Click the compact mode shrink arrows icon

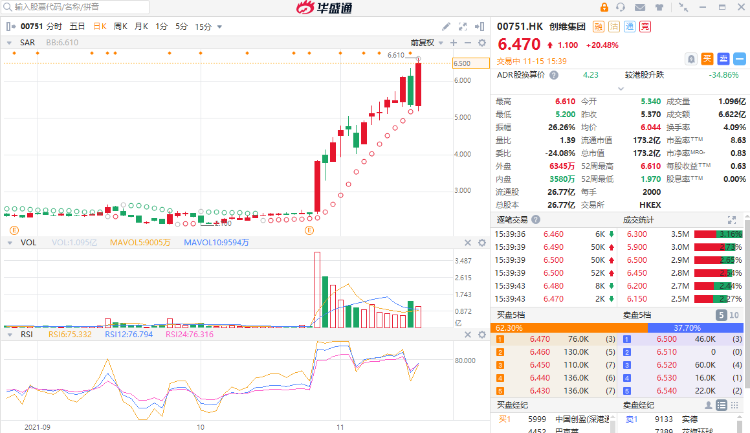click(684, 7)
